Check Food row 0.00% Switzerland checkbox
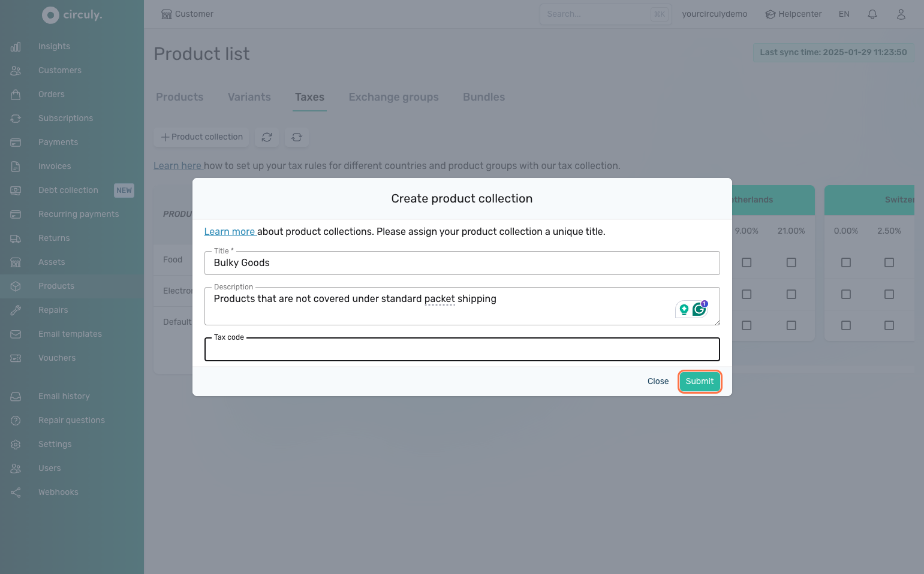Image resolution: width=924 pixels, height=574 pixels. [x=846, y=263]
